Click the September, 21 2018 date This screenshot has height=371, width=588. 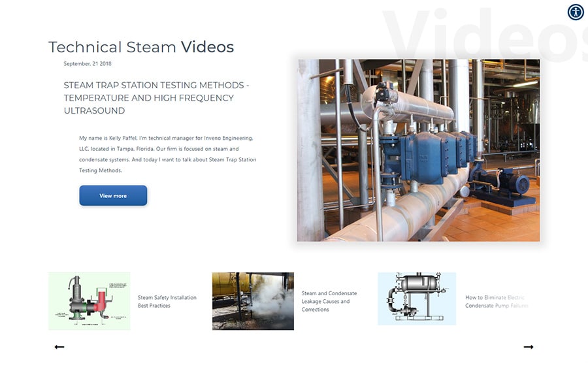coord(87,64)
